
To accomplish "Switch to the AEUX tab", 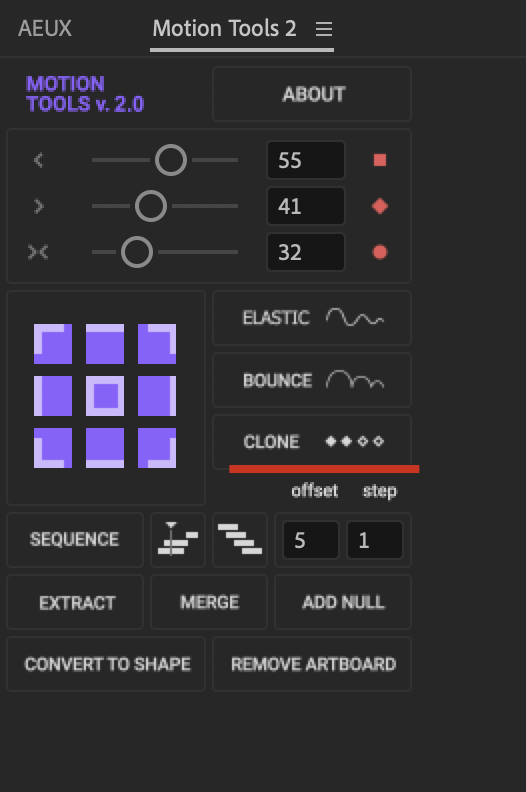I will [45, 28].
